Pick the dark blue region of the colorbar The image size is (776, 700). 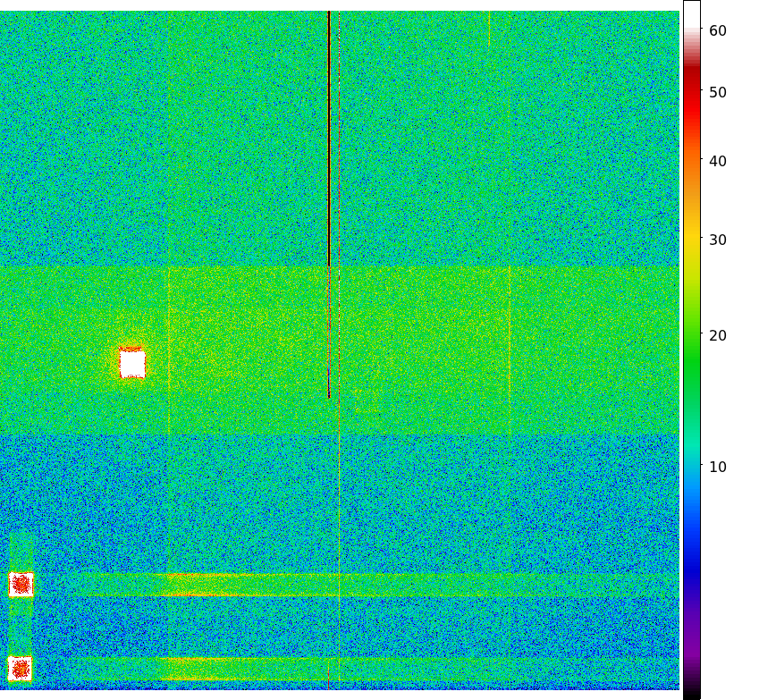pyautogui.click(x=691, y=572)
